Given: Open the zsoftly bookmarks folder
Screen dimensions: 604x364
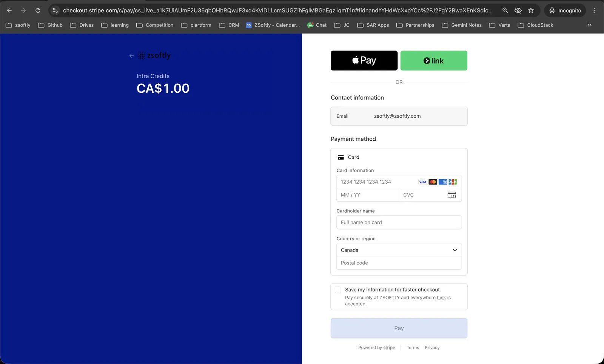Looking at the screenshot, I should point(18,25).
